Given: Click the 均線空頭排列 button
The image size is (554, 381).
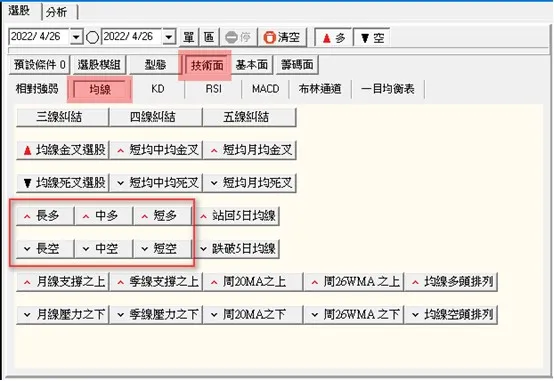Looking at the screenshot, I should click(451, 315).
